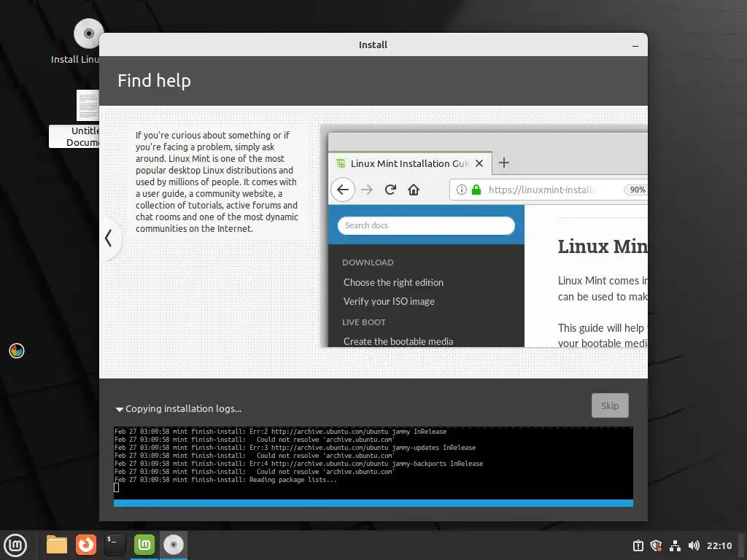Image resolution: width=747 pixels, height=560 pixels.
Task: Click the Install window title bar text
Action: coord(373,45)
